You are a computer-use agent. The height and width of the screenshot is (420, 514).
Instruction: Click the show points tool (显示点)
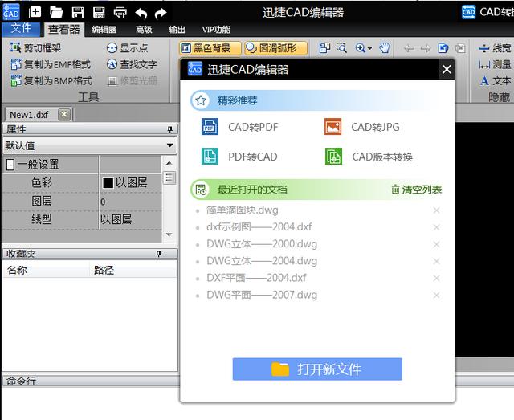point(127,48)
